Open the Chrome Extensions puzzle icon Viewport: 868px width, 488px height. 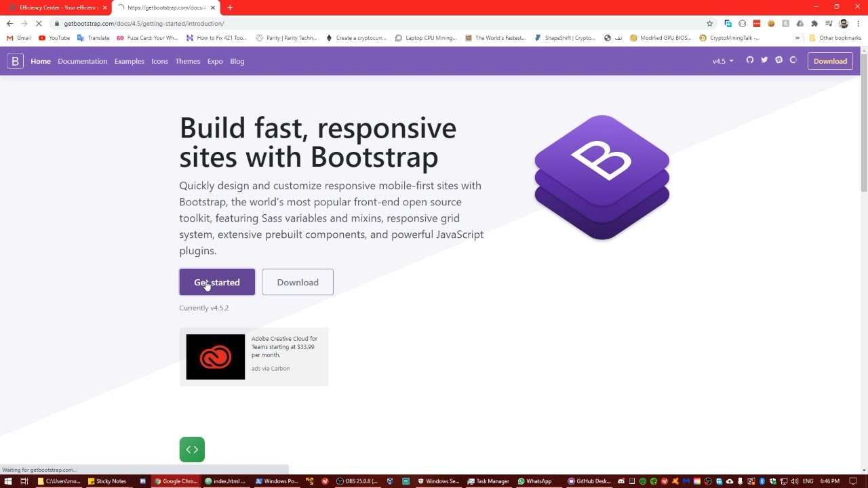(814, 23)
